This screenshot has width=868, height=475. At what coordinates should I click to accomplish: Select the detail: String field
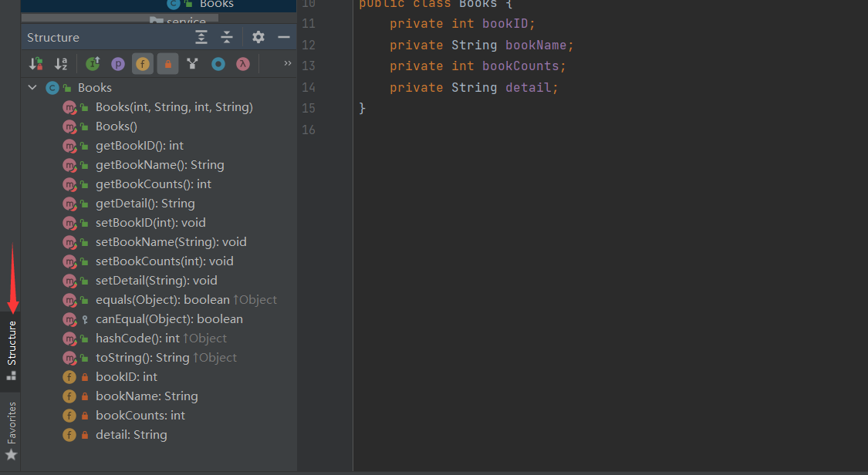pos(131,435)
